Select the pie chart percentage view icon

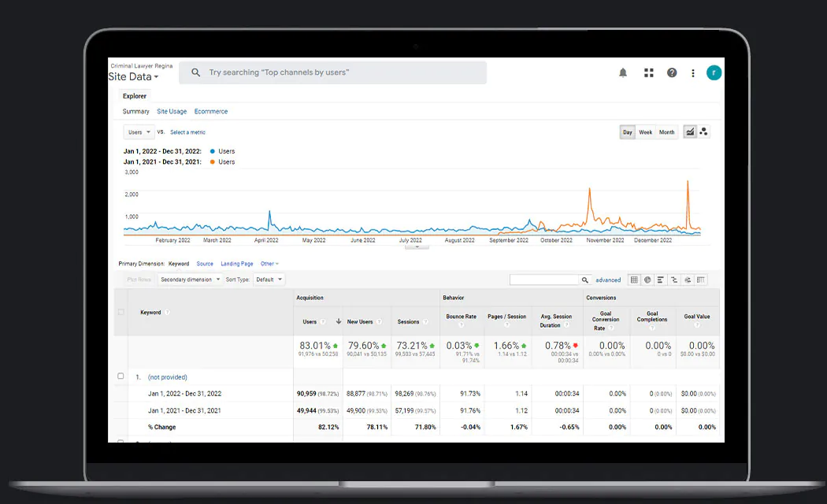647,280
